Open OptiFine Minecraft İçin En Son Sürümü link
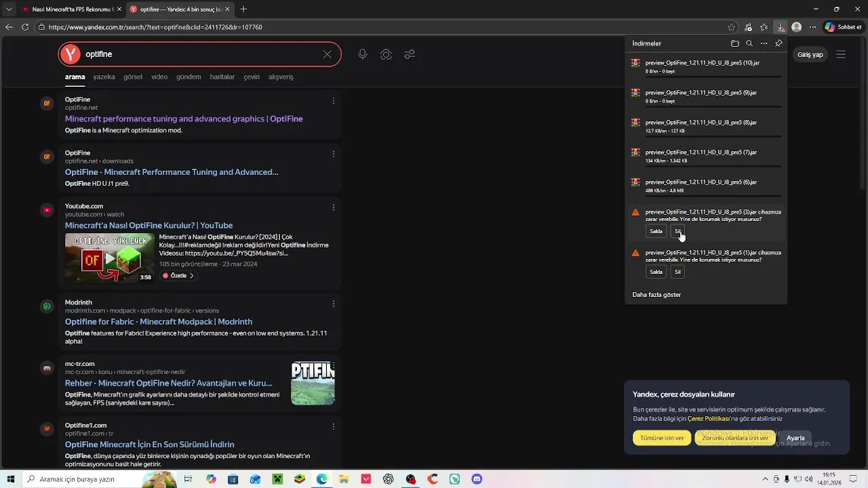868x488 pixels. 150,445
